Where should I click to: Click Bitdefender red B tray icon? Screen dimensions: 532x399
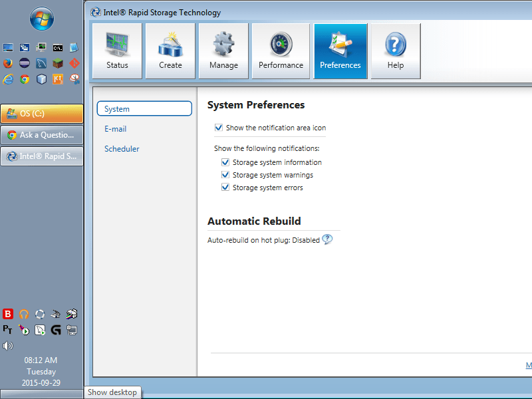pos(8,314)
